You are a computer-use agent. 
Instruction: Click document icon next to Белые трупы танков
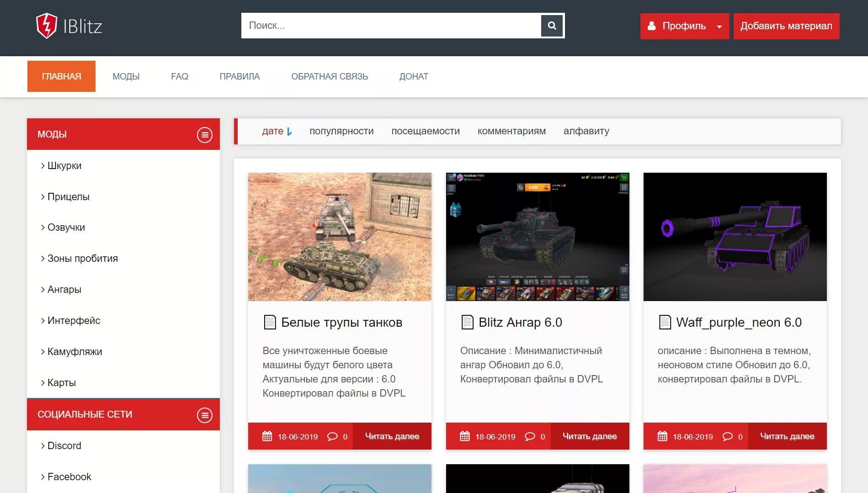270,322
